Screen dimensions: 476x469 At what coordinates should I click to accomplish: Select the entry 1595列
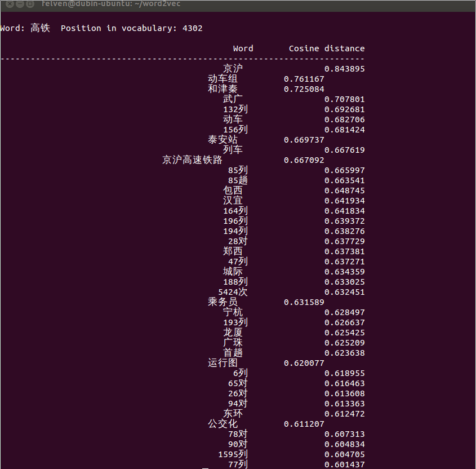click(233, 454)
